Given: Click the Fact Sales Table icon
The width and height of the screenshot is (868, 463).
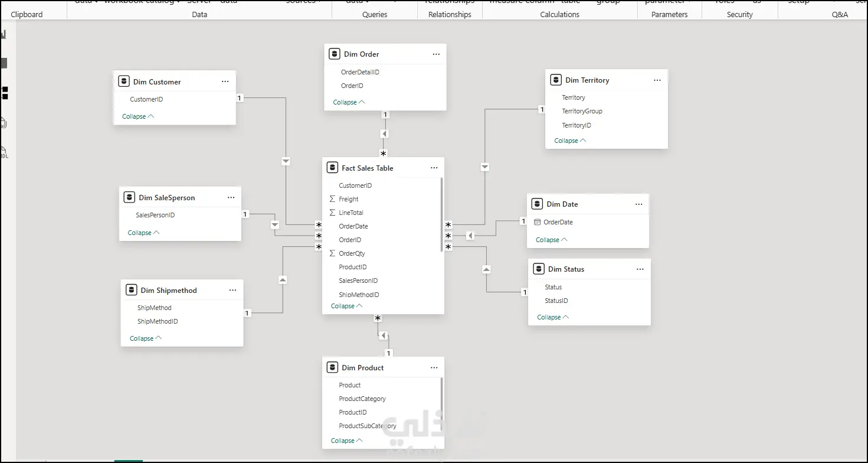Looking at the screenshot, I should tap(332, 168).
